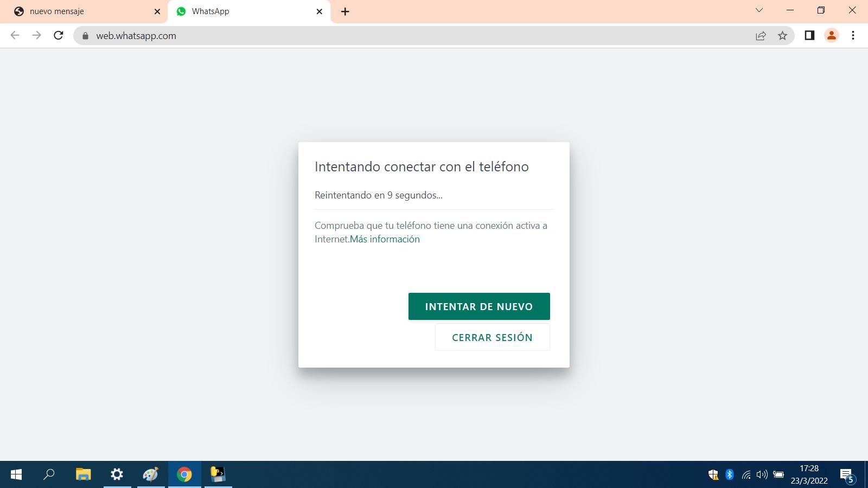Close the WhatsApp tab
Viewport: 868px width, 488px height.
(319, 11)
